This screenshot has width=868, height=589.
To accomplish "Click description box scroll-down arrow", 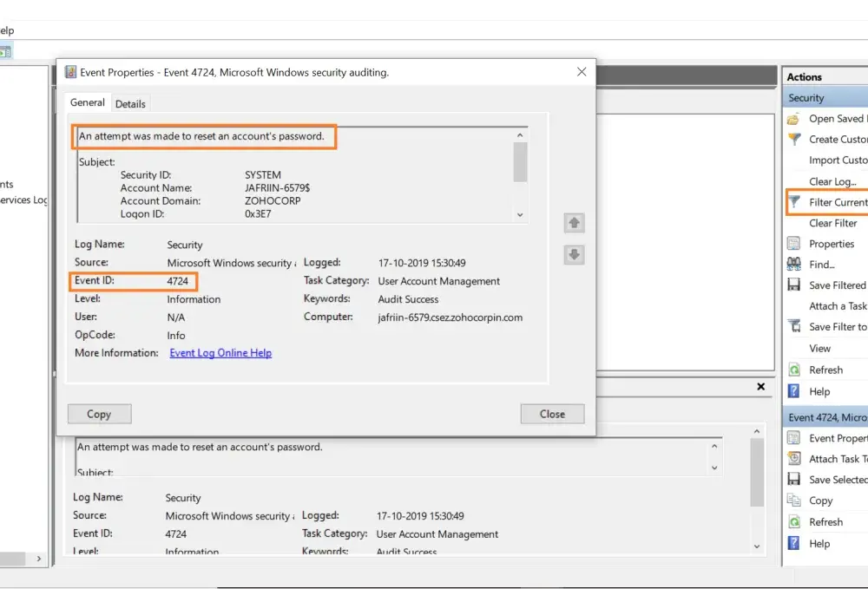I will coord(520,214).
